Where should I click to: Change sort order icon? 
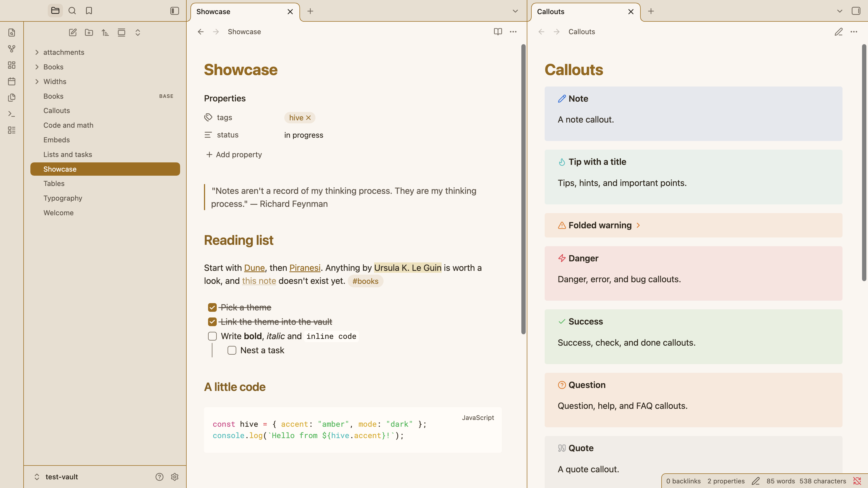pyautogui.click(x=105, y=32)
